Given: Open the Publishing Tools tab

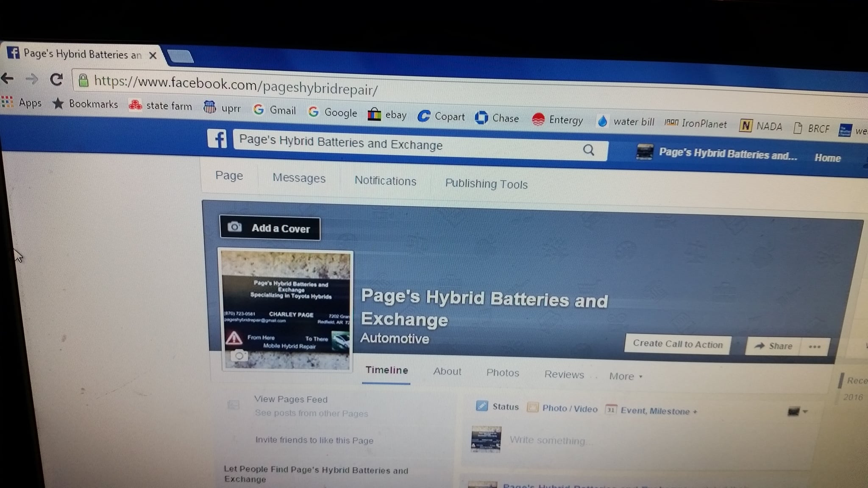Looking at the screenshot, I should [x=486, y=184].
